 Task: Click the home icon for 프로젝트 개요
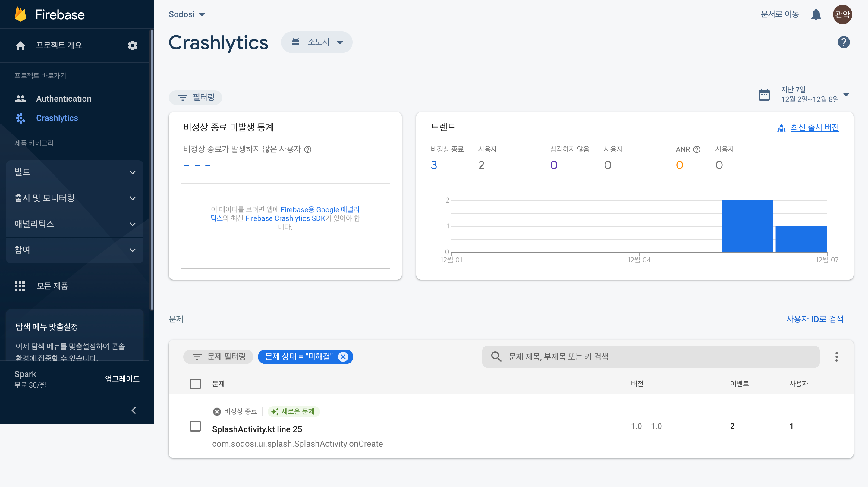20,45
